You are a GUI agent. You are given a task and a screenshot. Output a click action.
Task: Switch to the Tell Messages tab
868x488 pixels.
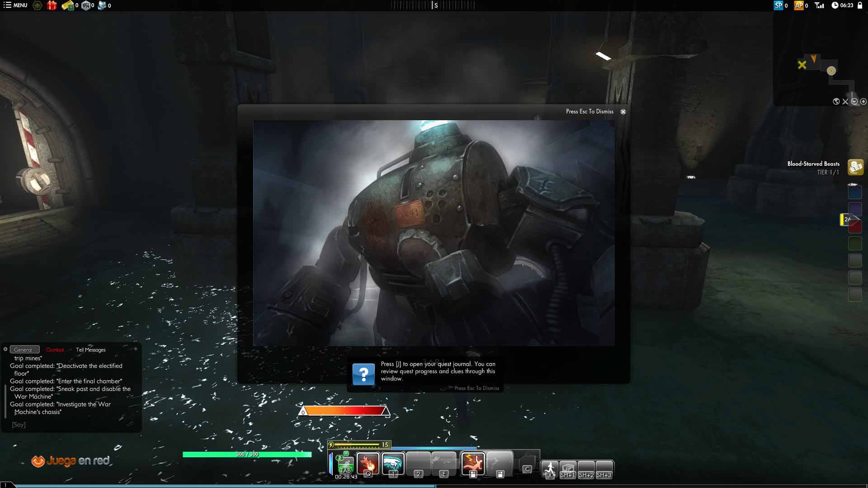90,350
